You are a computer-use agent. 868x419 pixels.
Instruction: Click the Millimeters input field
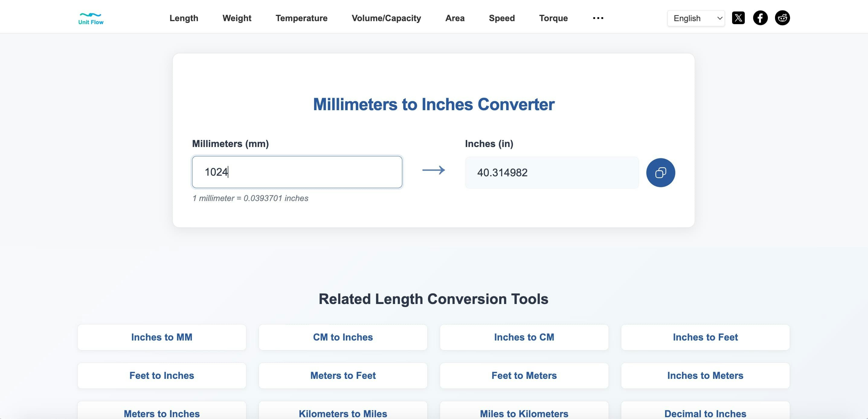click(297, 172)
